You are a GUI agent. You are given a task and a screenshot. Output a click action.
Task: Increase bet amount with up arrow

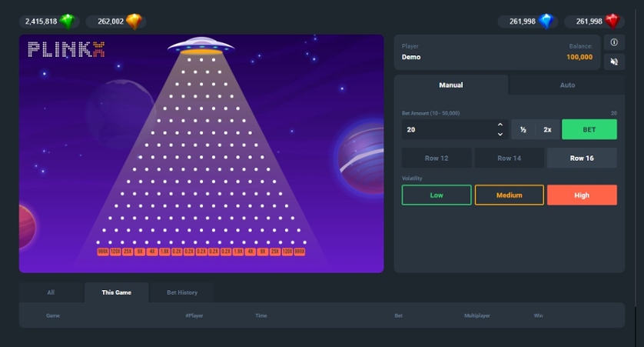pos(500,125)
